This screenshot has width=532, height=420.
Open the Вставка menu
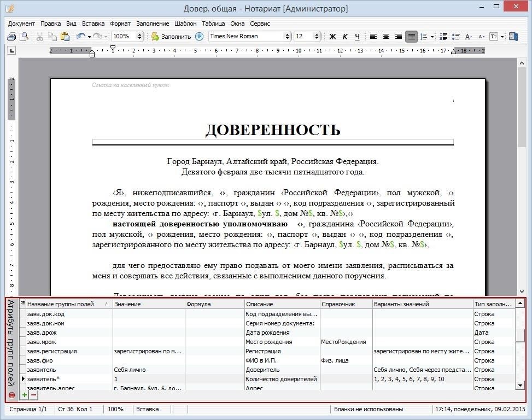coord(93,24)
